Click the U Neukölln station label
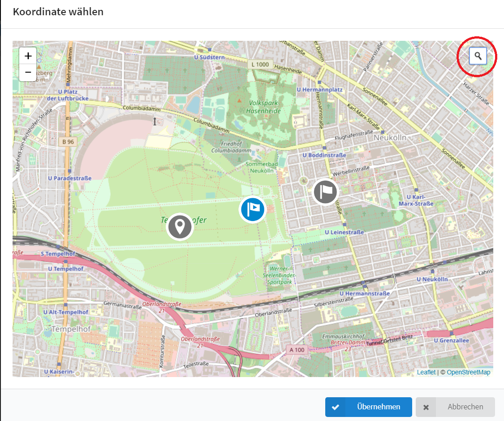 pyautogui.click(x=432, y=279)
